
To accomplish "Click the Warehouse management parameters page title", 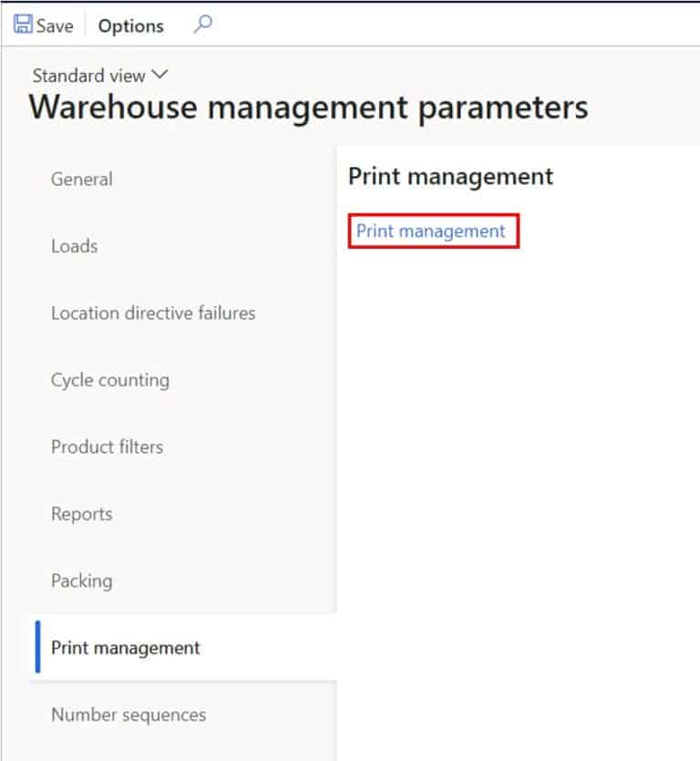I will [308, 108].
